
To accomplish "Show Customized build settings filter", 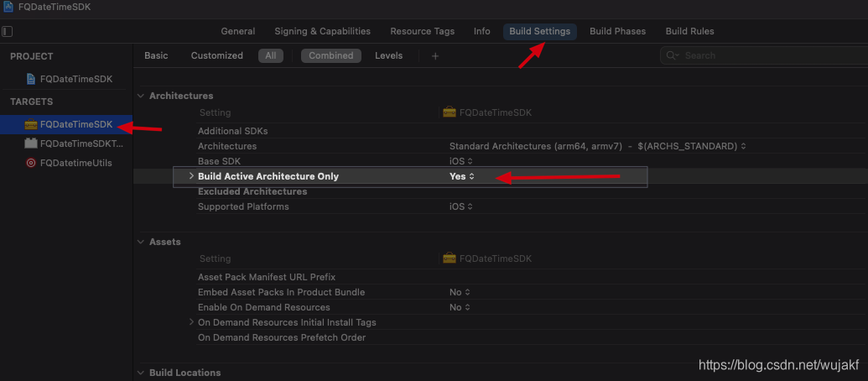I will pyautogui.click(x=217, y=55).
